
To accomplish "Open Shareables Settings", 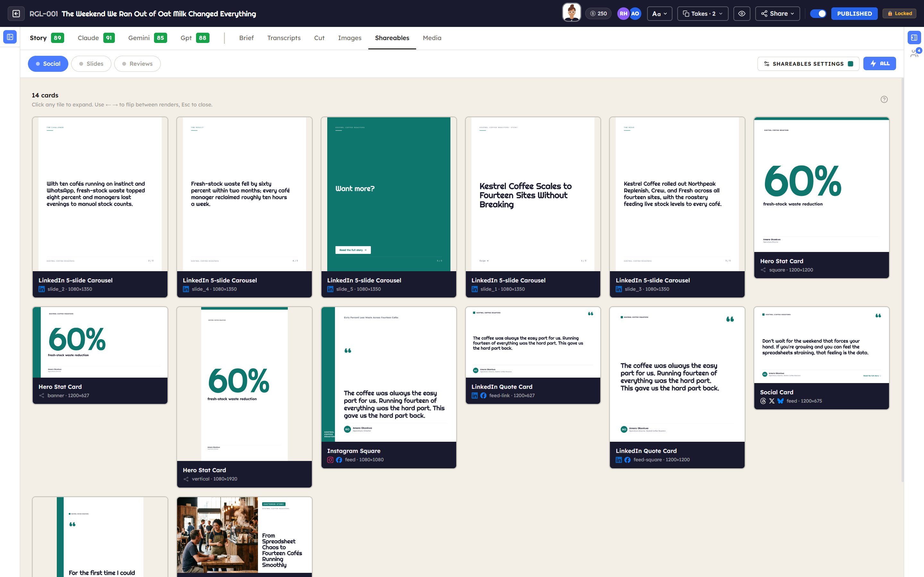I will [808, 64].
